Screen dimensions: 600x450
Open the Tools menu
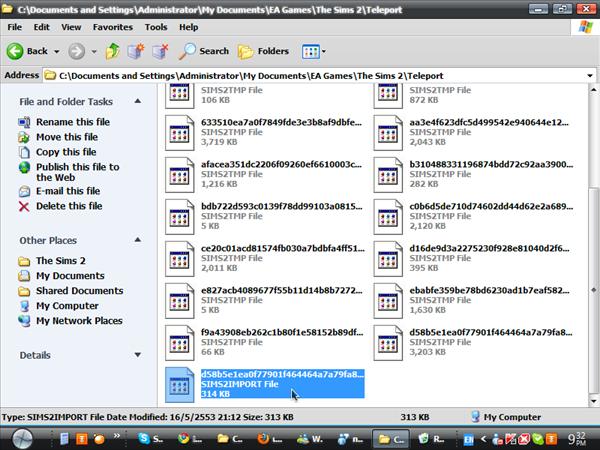[156, 27]
